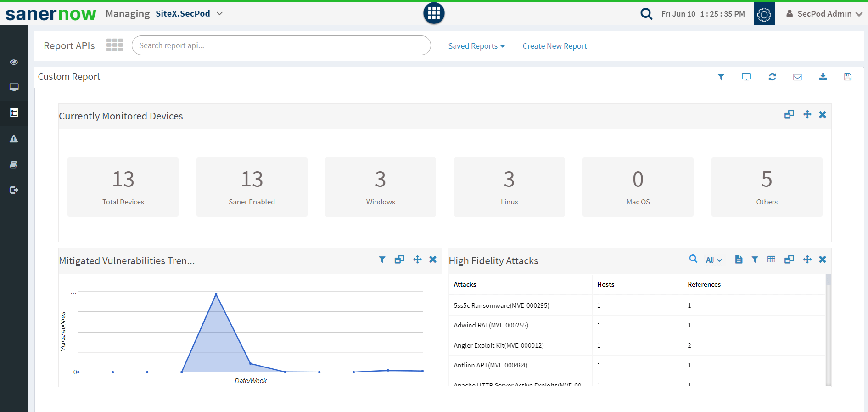This screenshot has width=868, height=412.
Task: Click the Create New Report link
Action: (x=554, y=46)
